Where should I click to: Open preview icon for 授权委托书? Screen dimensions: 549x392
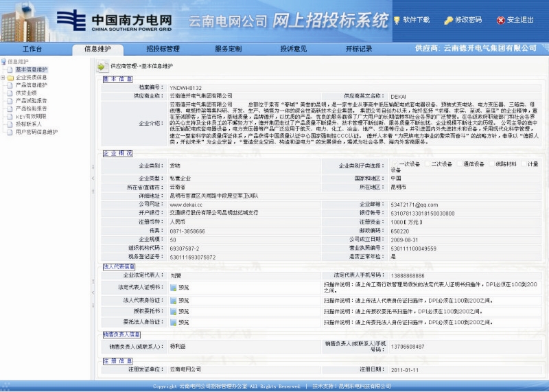pyautogui.click(x=173, y=311)
